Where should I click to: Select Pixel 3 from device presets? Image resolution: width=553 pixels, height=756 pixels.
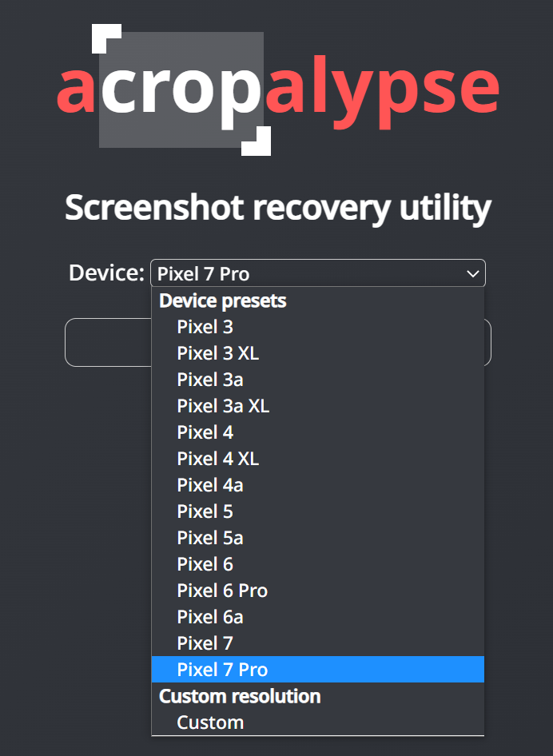click(205, 327)
